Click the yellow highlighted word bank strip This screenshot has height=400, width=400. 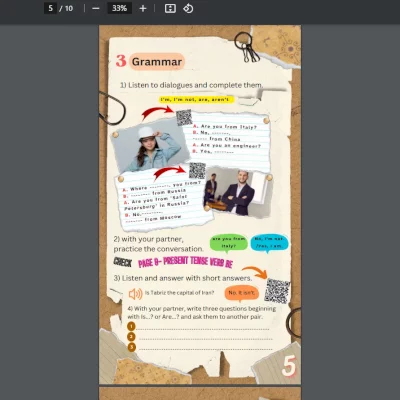(x=196, y=99)
